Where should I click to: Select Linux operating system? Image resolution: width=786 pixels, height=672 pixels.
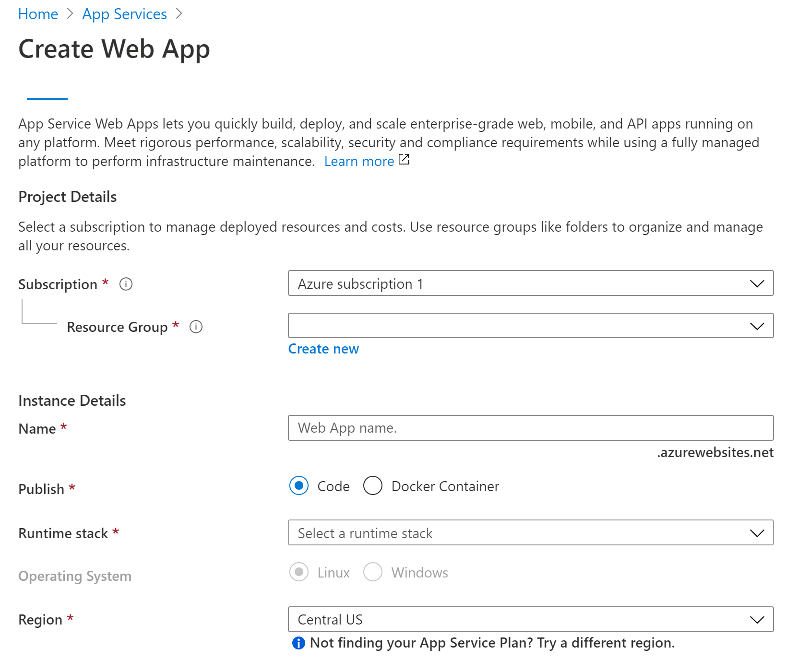click(299, 572)
